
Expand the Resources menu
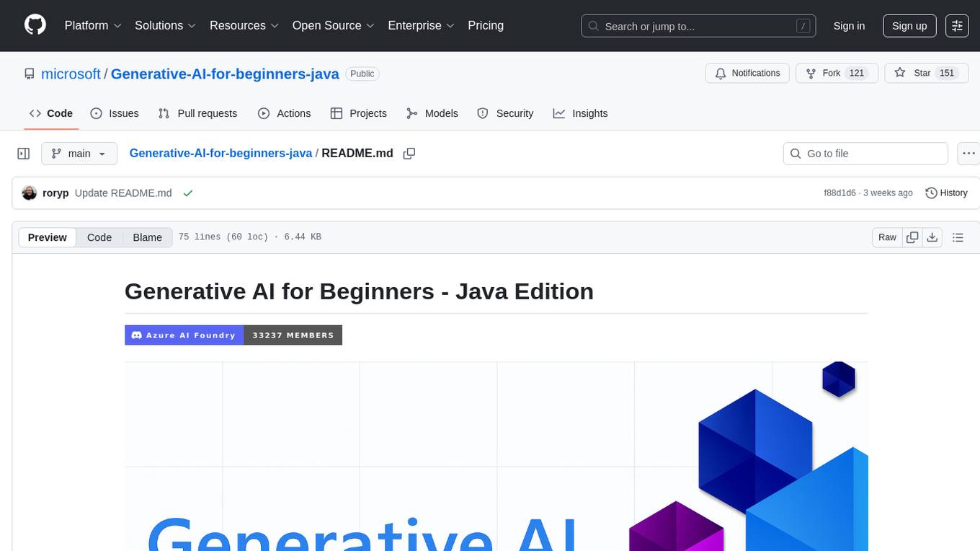click(244, 25)
